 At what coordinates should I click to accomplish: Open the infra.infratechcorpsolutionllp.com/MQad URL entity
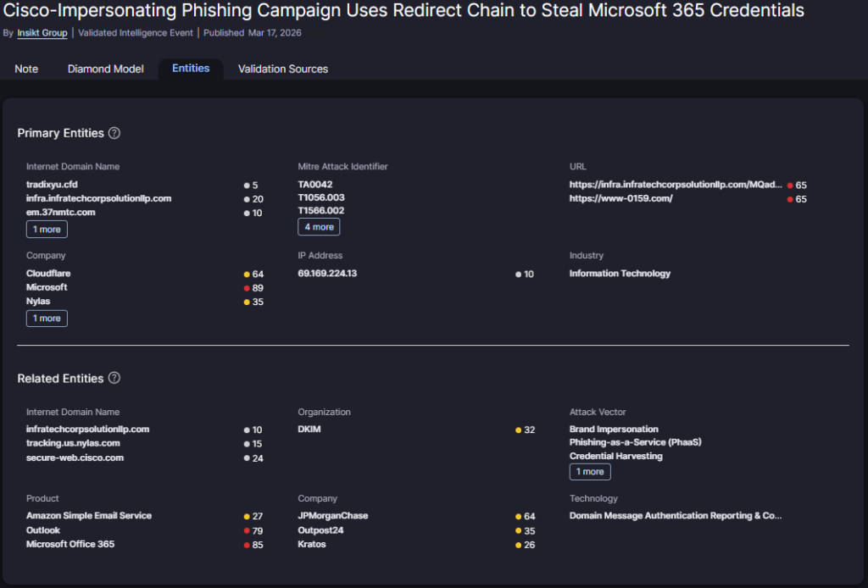(x=676, y=184)
